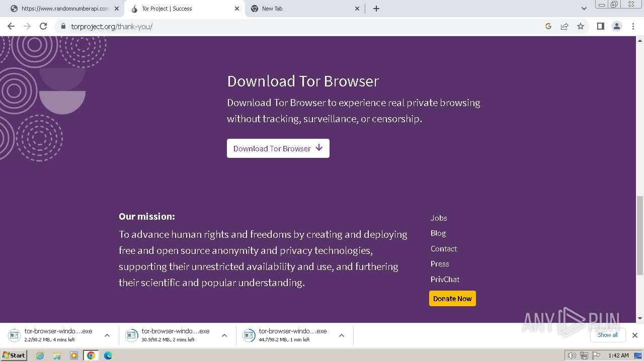Click the Donate Now button

452,298
